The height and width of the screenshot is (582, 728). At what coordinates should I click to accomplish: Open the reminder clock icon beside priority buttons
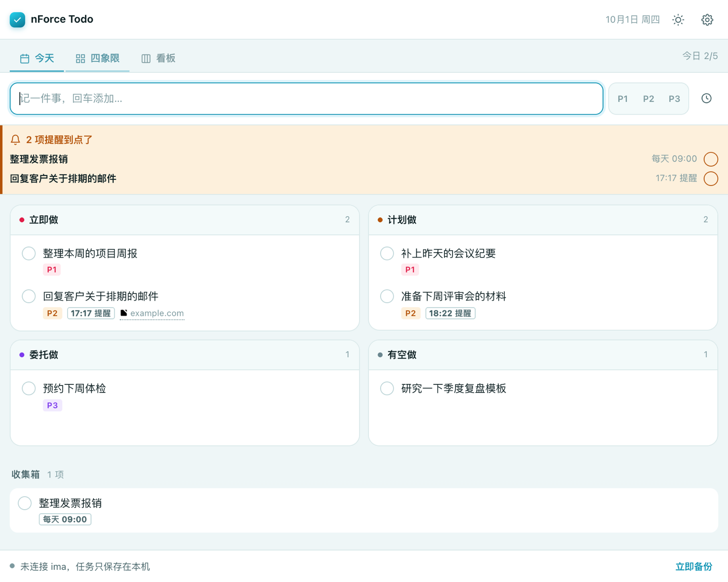tap(706, 99)
